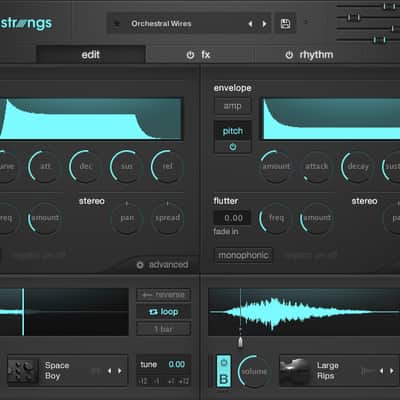The height and width of the screenshot is (400, 400).
Task: Toggle the fx power button
Action: tap(190, 55)
